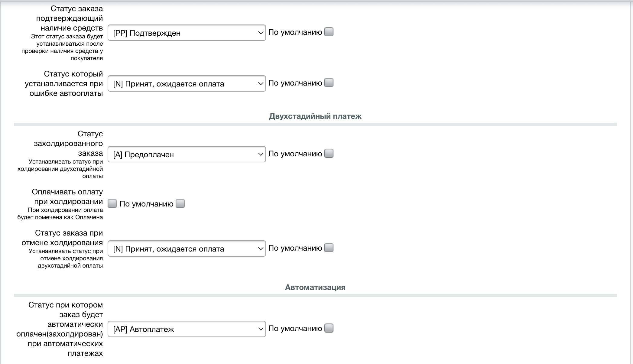Image resolution: width=633 pixels, height=364 pixels.
Task: Expand the [AP] Автоплатеж status dropdown
Action: [187, 329]
